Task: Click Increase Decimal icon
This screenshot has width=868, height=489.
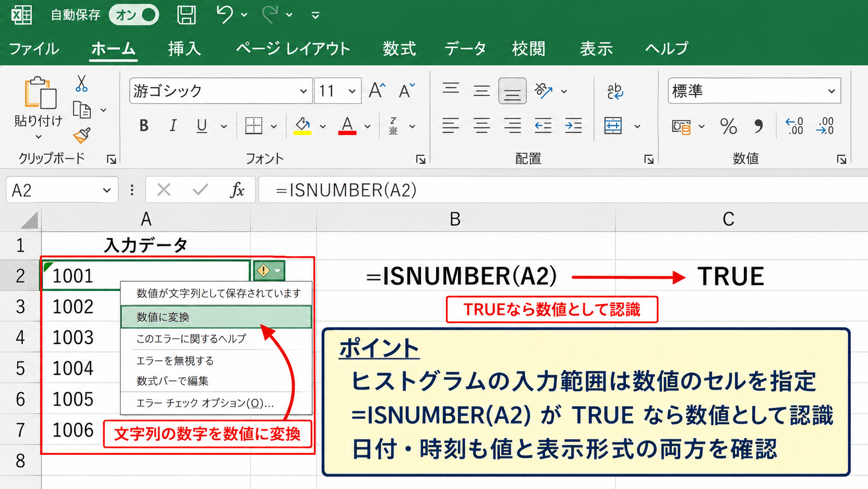Action: (x=794, y=126)
